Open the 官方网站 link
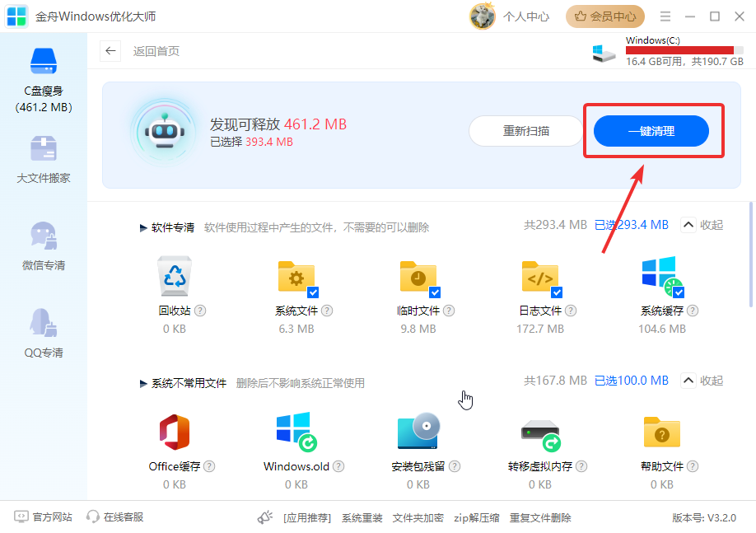 44,517
